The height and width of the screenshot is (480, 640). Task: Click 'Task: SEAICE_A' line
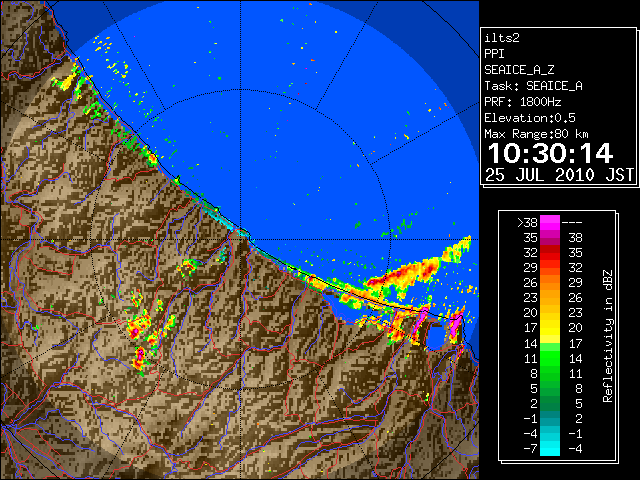pos(533,86)
